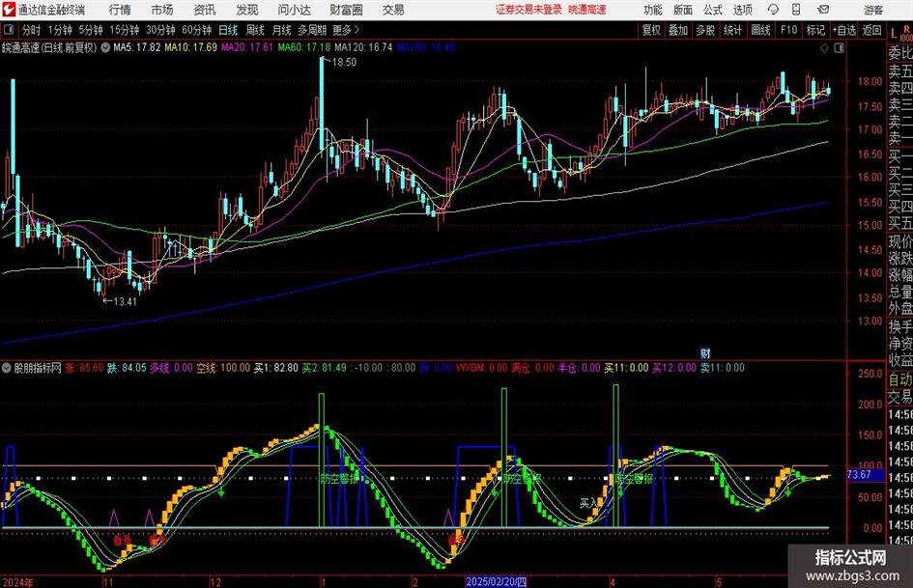The width and height of the screenshot is (913, 588).
Task: Open the 功能 menu
Action: coord(653,10)
